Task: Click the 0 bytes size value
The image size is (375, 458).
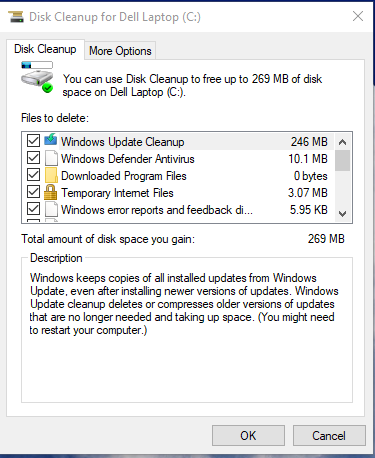Action: coord(310,176)
